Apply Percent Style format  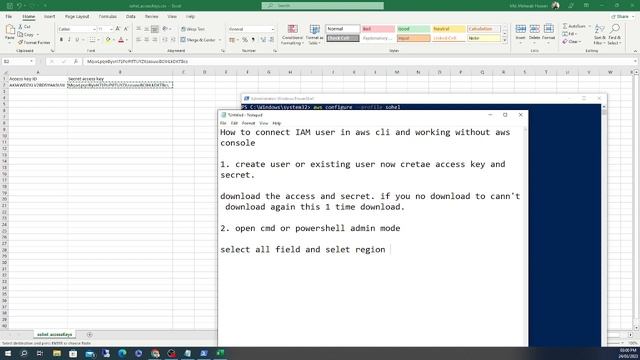tap(245, 40)
